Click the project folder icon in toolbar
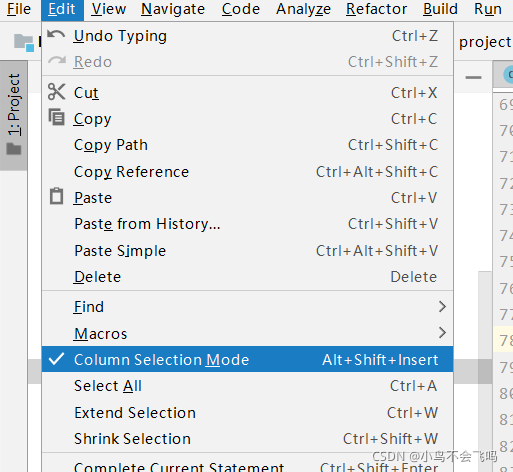This screenshot has height=472, width=513. (x=24, y=43)
